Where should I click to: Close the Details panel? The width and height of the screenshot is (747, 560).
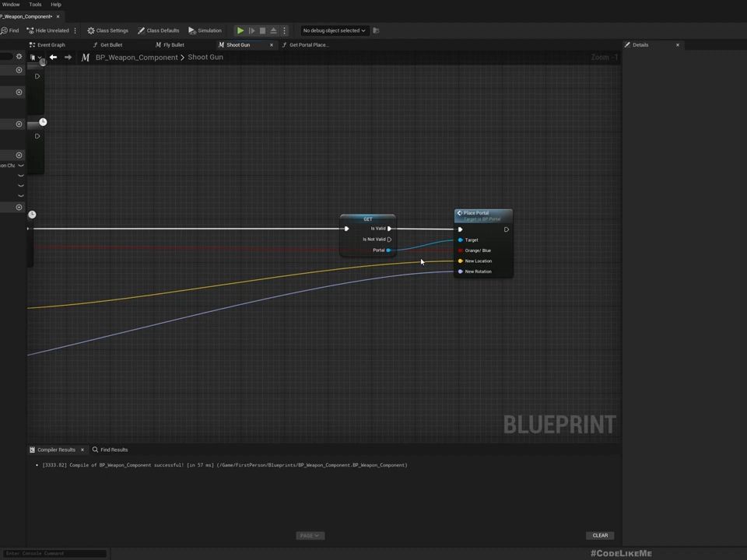tap(678, 45)
